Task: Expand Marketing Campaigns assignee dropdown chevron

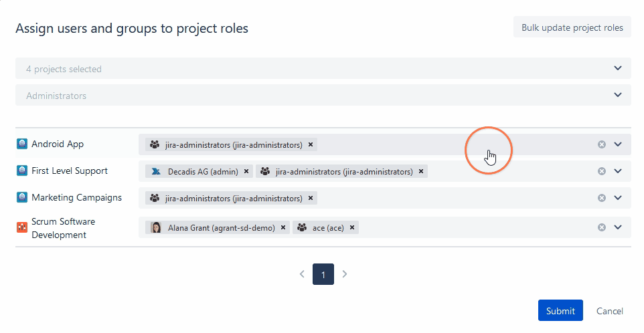Action: pyautogui.click(x=618, y=198)
